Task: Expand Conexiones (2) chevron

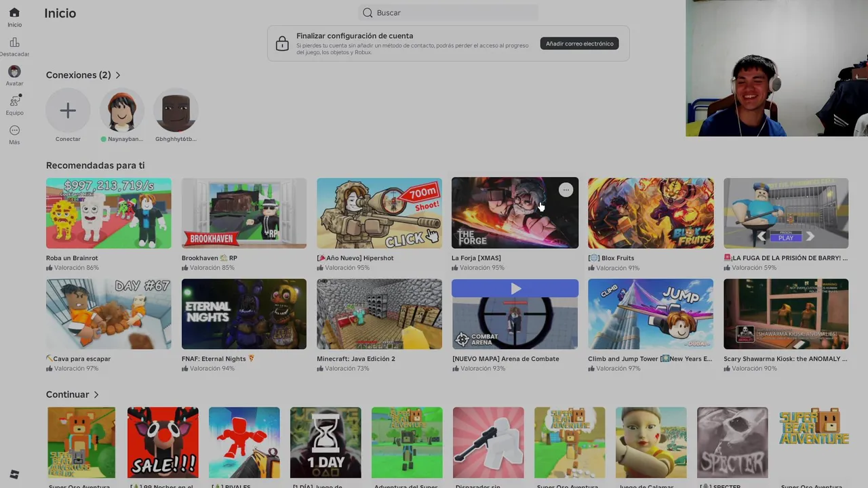Action: click(x=118, y=75)
